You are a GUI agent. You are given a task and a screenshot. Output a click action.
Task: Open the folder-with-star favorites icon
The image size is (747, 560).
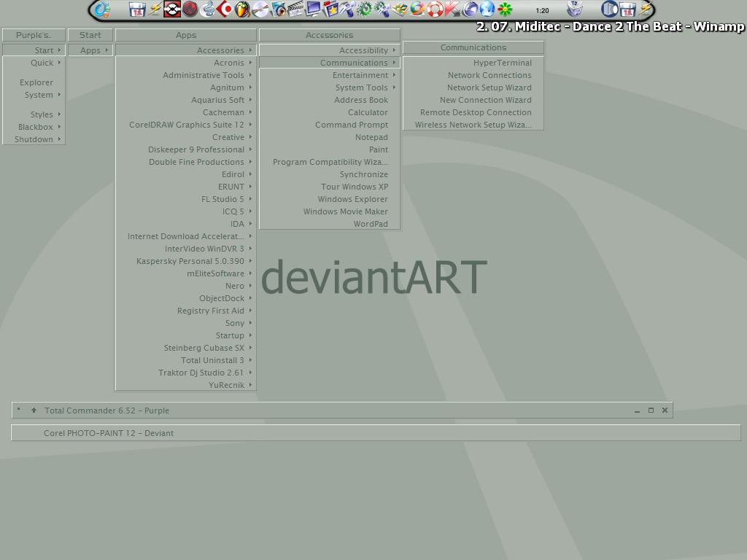(x=330, y=9)
